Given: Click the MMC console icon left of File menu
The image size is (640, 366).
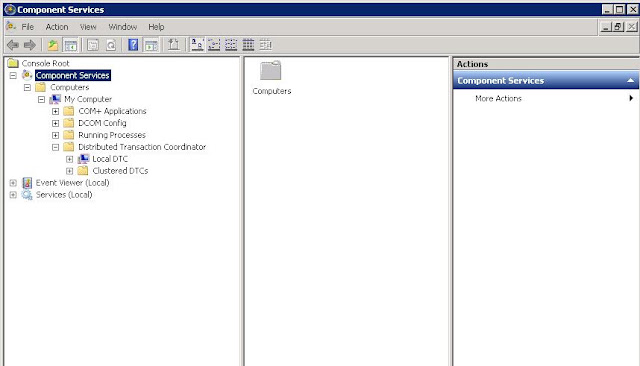Looking at the screenshot, I should 11,27.
